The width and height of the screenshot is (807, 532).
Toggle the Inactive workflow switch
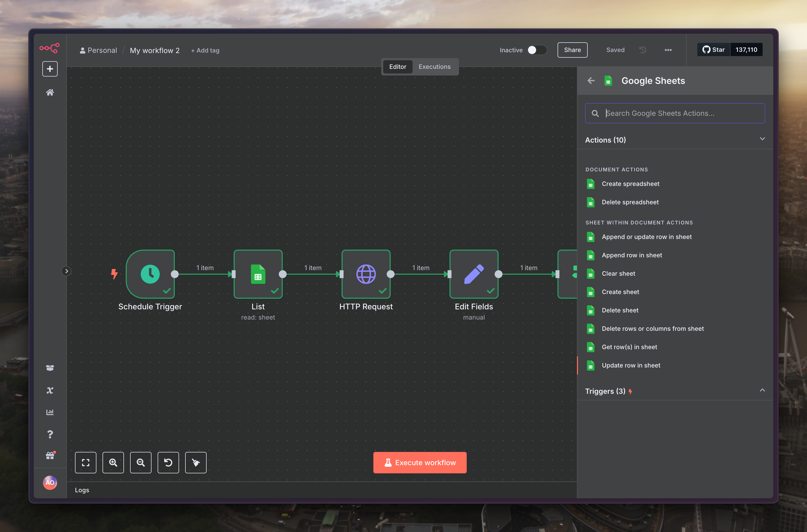click(x=537, y=50)
